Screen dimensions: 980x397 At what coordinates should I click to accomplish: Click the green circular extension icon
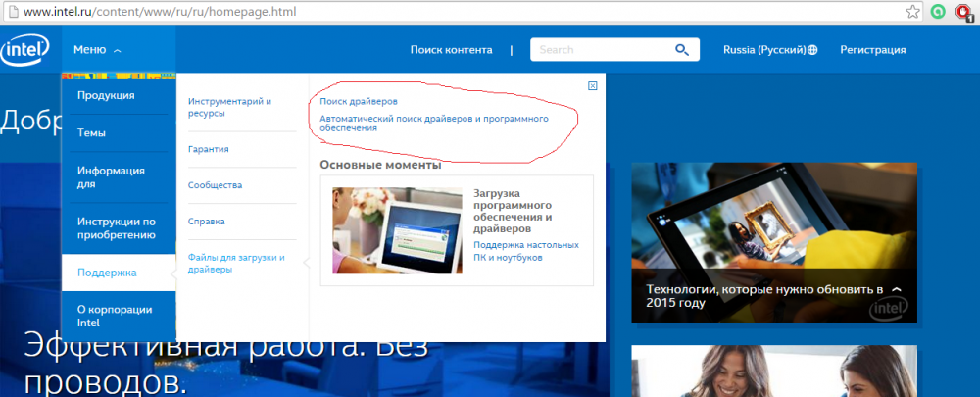[939, 12]
